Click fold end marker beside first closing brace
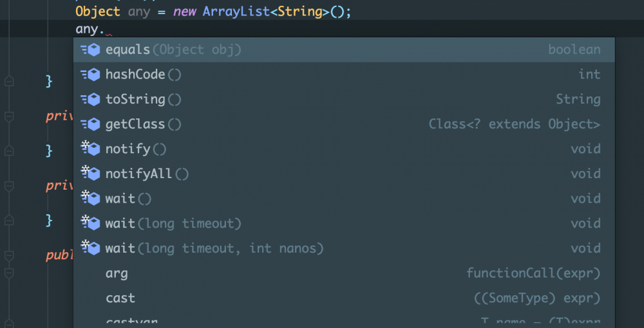644x328 pixels. click(x=9, y=81)
